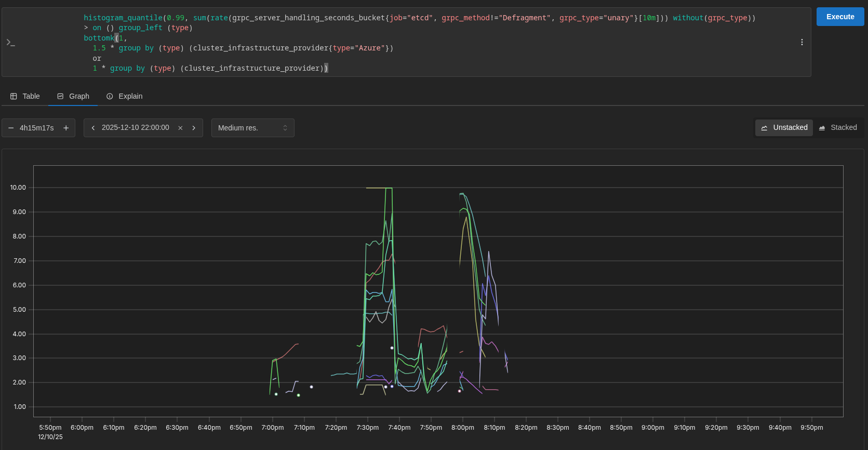
Task: Click the Stacked area chart icon
Action: 822,128
